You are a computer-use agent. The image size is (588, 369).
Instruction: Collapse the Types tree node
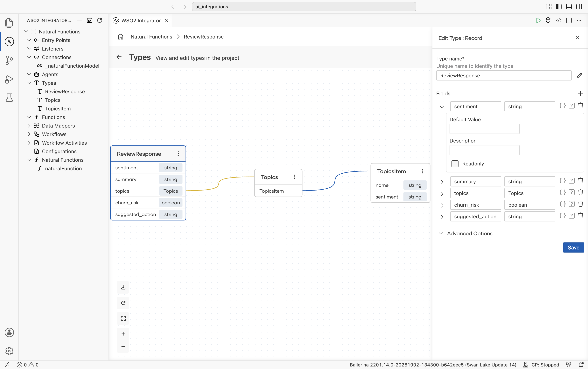point(29,83)
